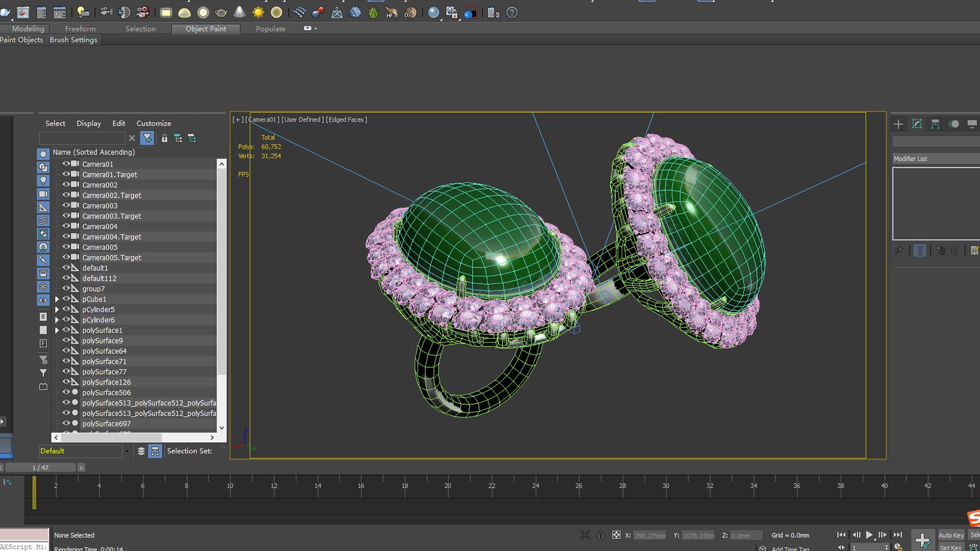Select the sun light toolbar icon
The width and height of the screenshot is (980, 551).
[258, 12]
